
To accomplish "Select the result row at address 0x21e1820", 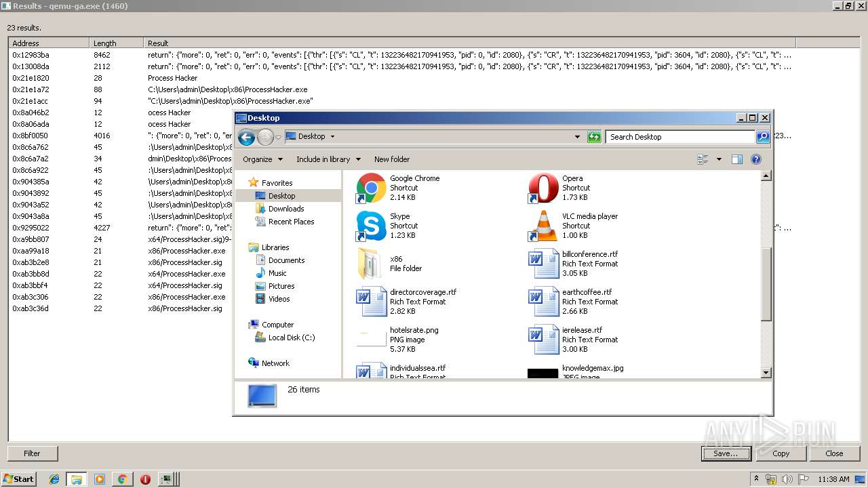I will [x=401, y=78].
